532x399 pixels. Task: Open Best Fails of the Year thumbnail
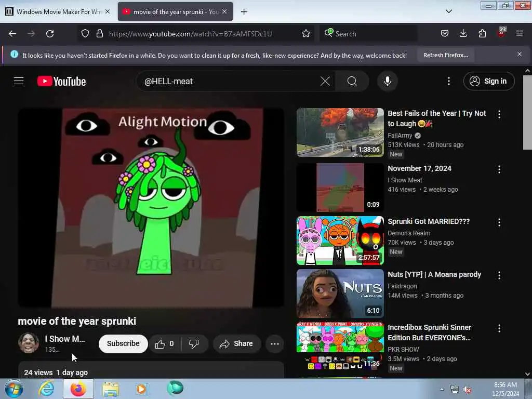340,132
